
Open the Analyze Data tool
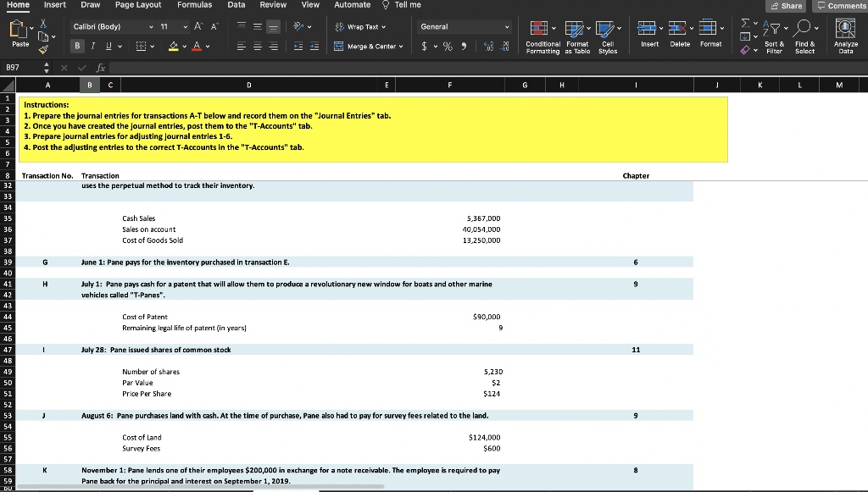pos(845,35)
